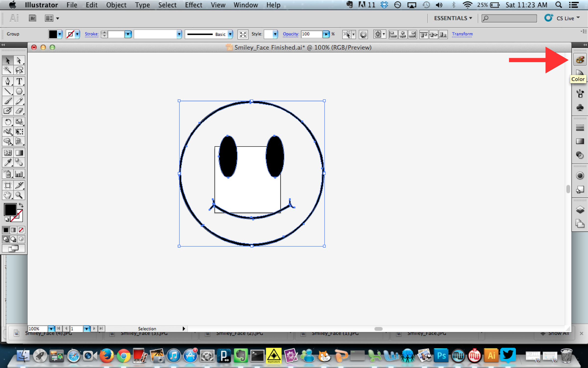Image resolution: width=588 pixels, height=368 pixels.
Task: Launch Photoshop from the dock
Action: tap(441, 355)
